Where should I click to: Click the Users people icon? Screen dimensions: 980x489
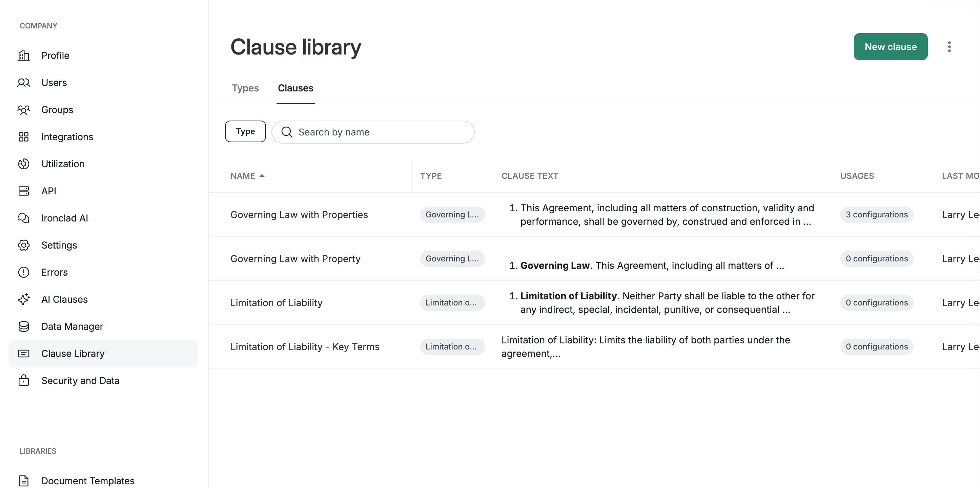point(24,83)
